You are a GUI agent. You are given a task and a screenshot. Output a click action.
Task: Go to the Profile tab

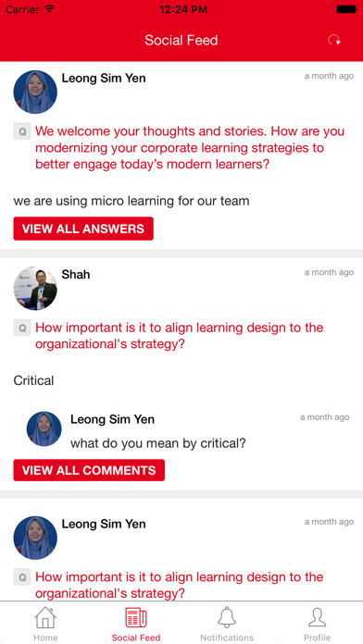318,624
